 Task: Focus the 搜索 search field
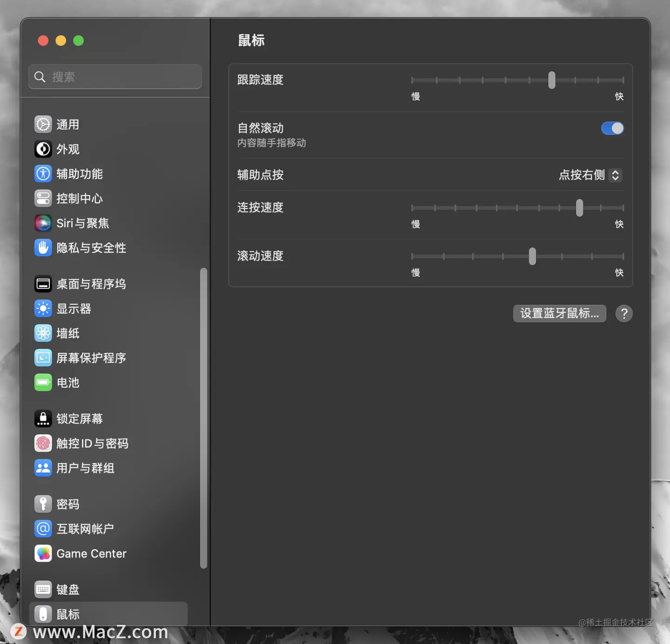click(115, 77)
